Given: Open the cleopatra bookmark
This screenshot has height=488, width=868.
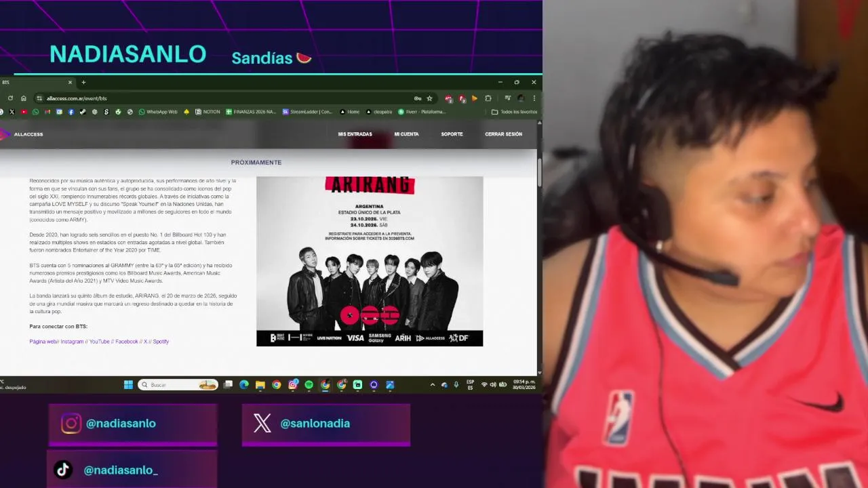Looking at the screenshot, I should (x=379, y=112).
